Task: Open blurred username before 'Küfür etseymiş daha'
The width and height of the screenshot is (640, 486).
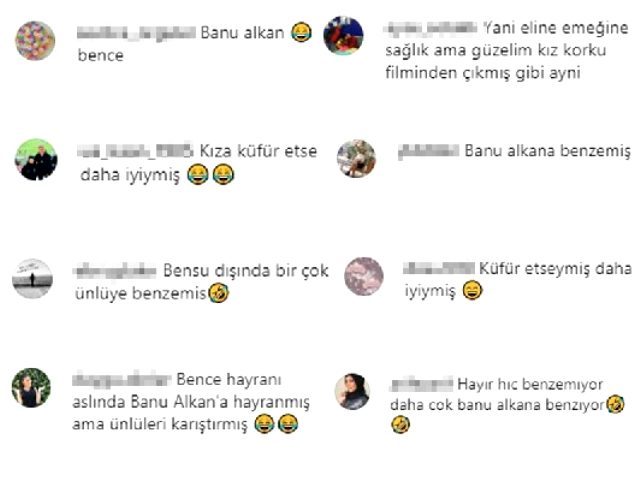Action: (439, 268)
